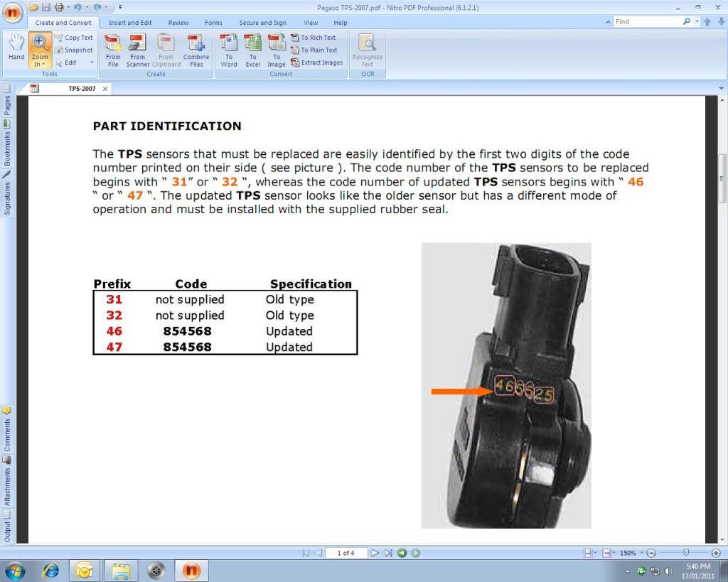The width and height of the screenshot is (728, 582).
Task: Switch to the Review ribbon tab
Action: coord(178,22)
